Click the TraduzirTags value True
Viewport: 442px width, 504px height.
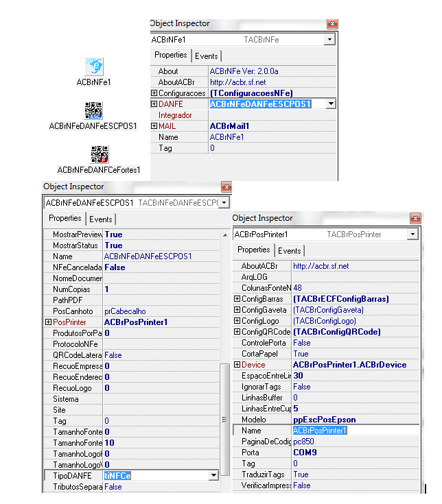click(x=301, y=475)
